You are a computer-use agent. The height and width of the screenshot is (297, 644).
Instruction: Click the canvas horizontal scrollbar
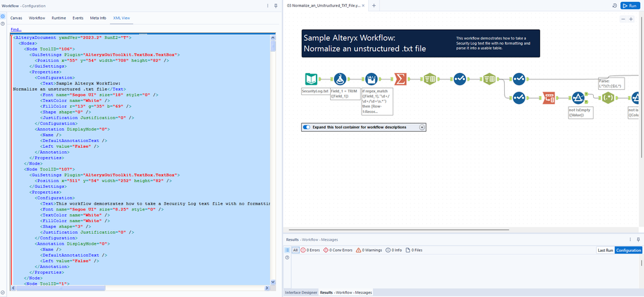pos(398,230)
